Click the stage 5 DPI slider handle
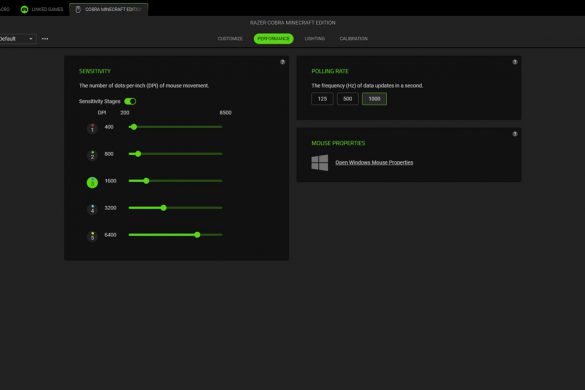Viewport: 585px width, 390px height. (197, 235)
